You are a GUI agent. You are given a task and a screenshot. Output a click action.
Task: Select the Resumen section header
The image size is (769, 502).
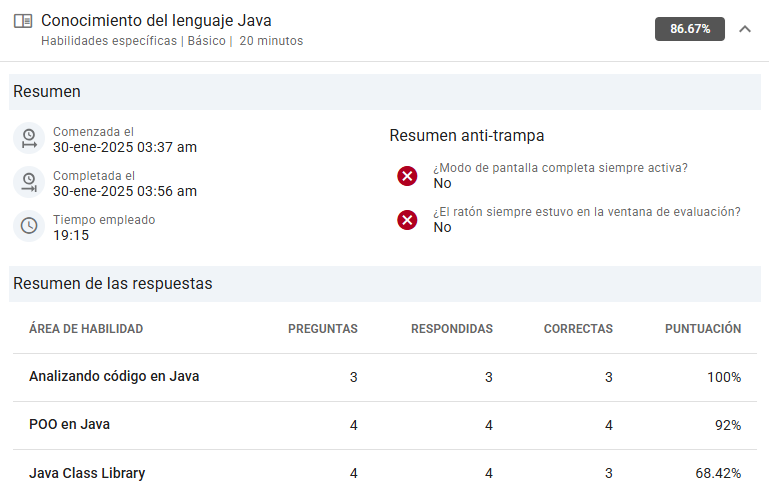click(46, 92)
